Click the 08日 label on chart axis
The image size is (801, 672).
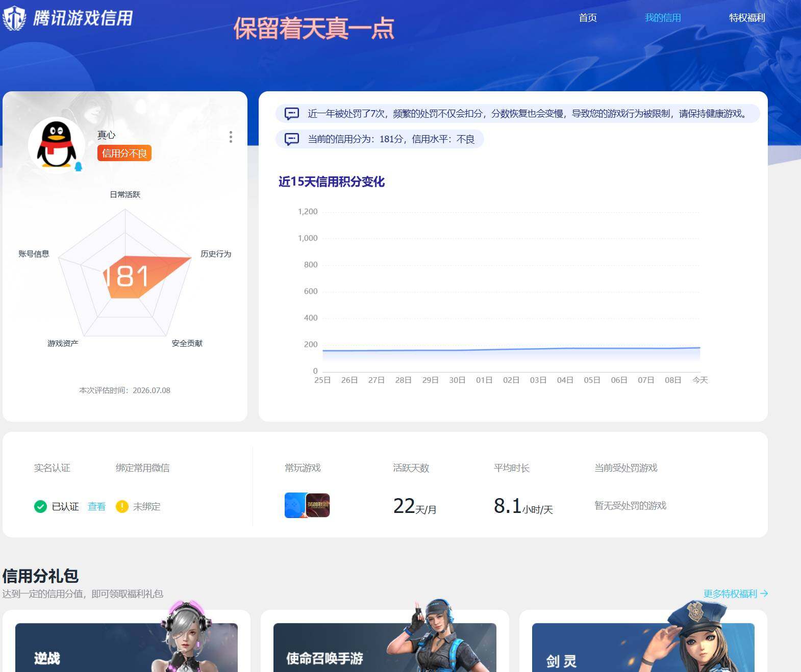[x=673, y=380]
